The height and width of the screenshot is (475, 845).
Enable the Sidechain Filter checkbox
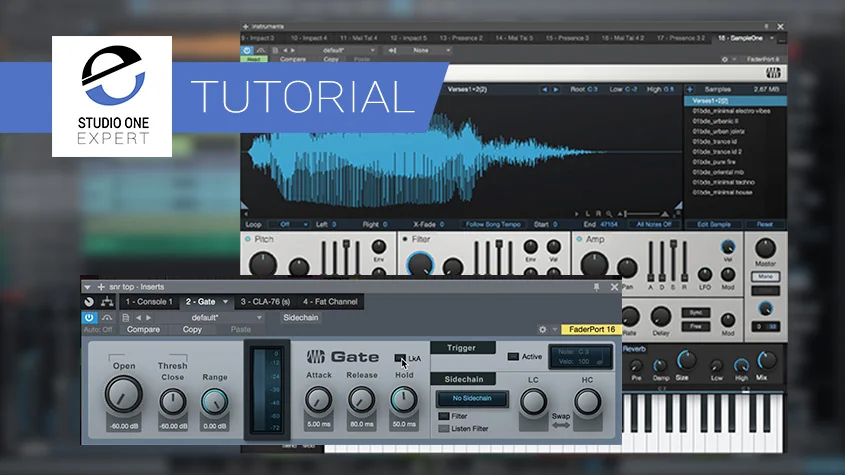(x=444, y=416)
